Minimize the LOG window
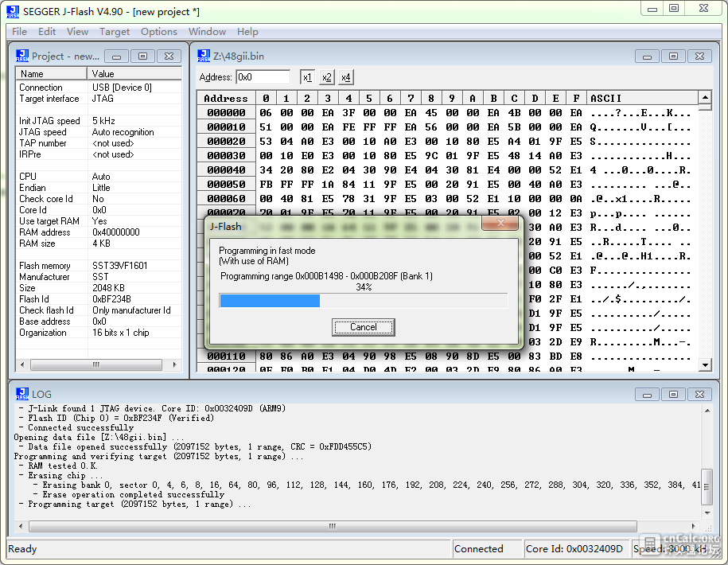This screenshot has height=565, width=728. pos(647,394)
